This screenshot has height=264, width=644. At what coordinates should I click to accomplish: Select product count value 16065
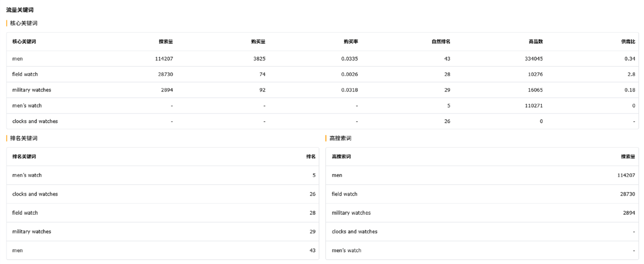535,90
